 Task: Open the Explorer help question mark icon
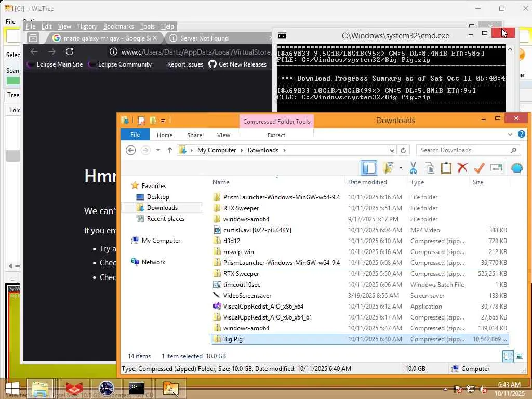coord(522,135)
